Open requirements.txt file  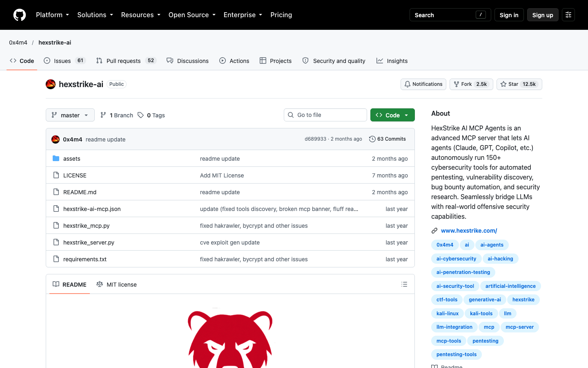(85, 259)
